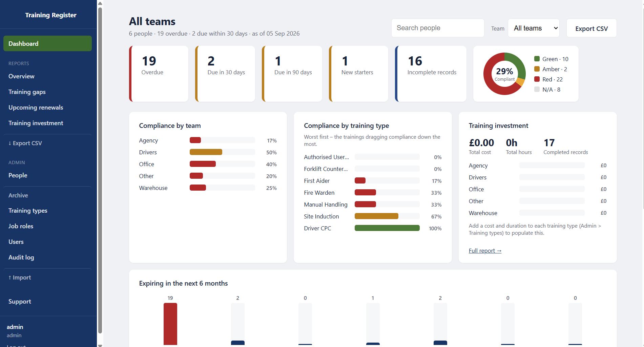Viewport: 644px width, 347px height.
Task: Click Driver CPC training row
Action: tap(373, 228)
